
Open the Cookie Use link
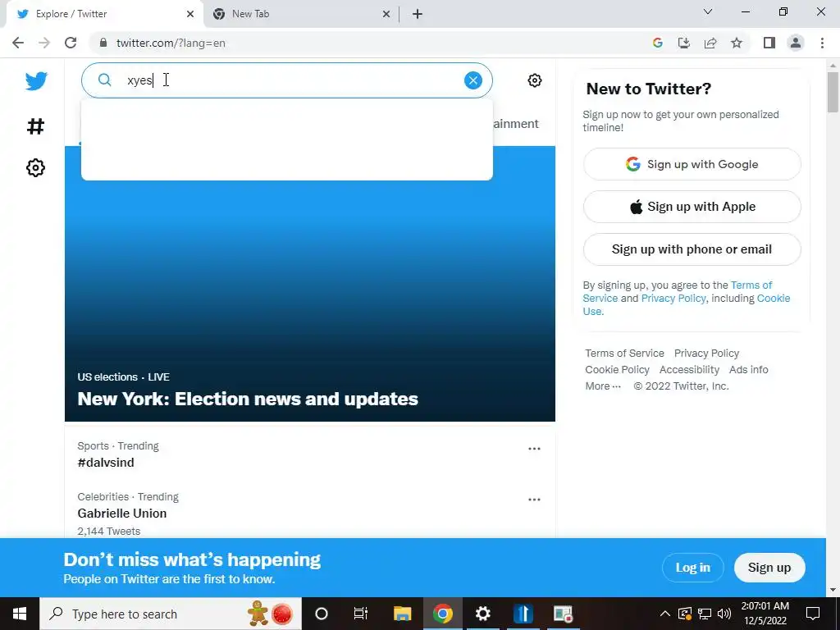773,299
